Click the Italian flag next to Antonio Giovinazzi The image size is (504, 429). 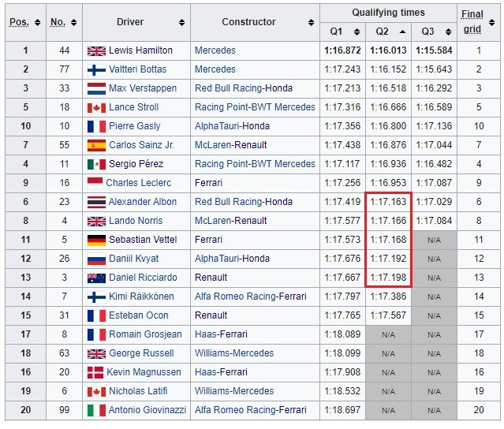pyautogui.click(x=96, y=410)
